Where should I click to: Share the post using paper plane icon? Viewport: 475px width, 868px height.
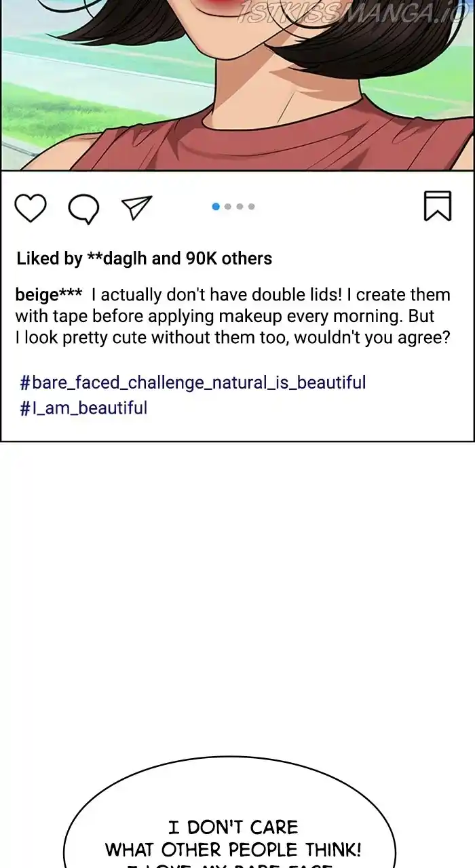click(x=136, y=208)
